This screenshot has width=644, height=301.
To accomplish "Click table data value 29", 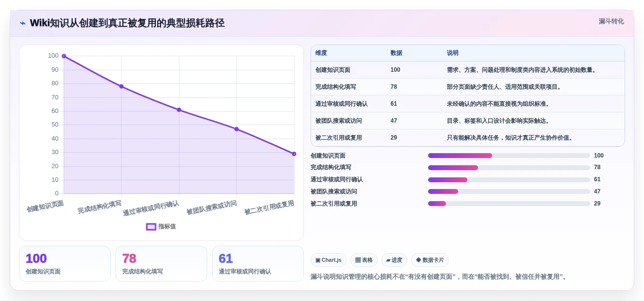I will 394,138.
